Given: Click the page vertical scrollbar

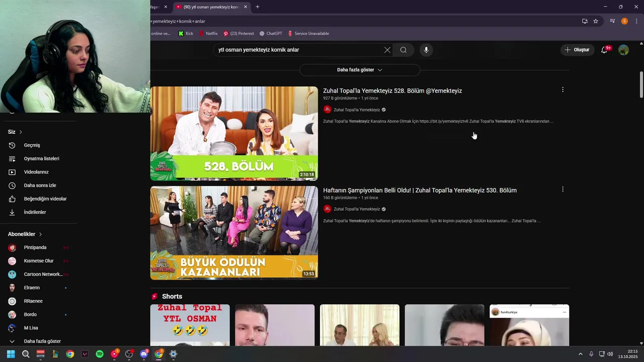Looking at the screenshot, I should click(x=641, y=85).
